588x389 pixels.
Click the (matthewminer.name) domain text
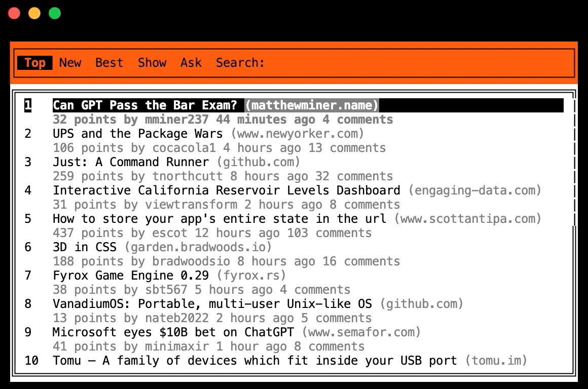point(312,105)
